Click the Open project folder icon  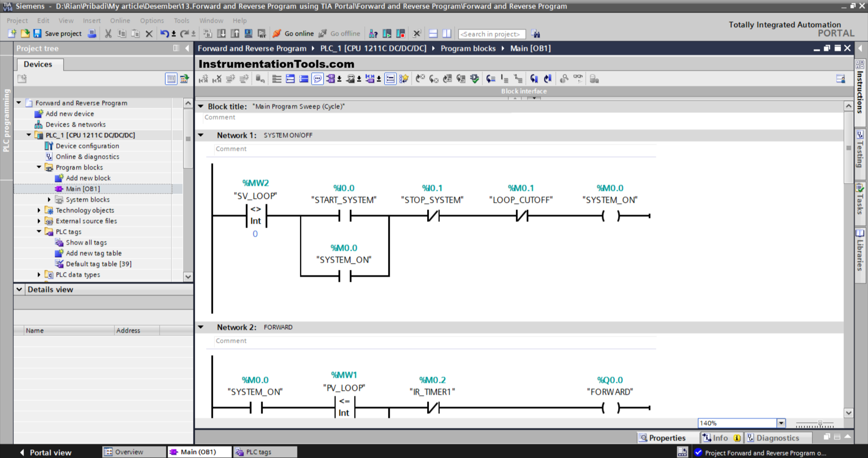(x=25, y=33)
